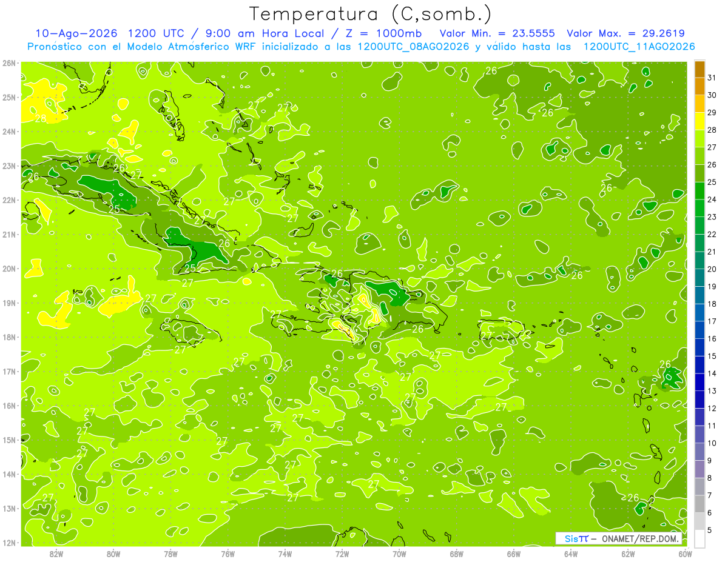The width and height of the screenshot is (728, 562).
Task: Click latitude axis label "26N"
Action: point(8,63)
